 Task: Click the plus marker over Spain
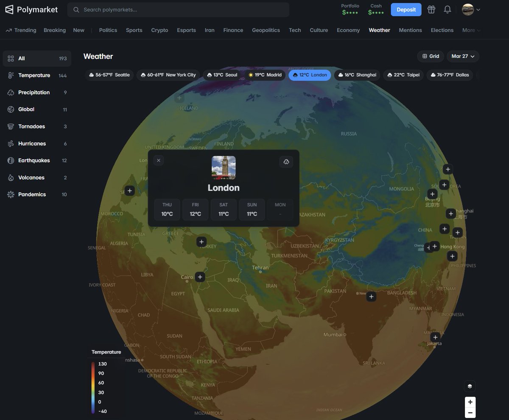coord(130,190)
